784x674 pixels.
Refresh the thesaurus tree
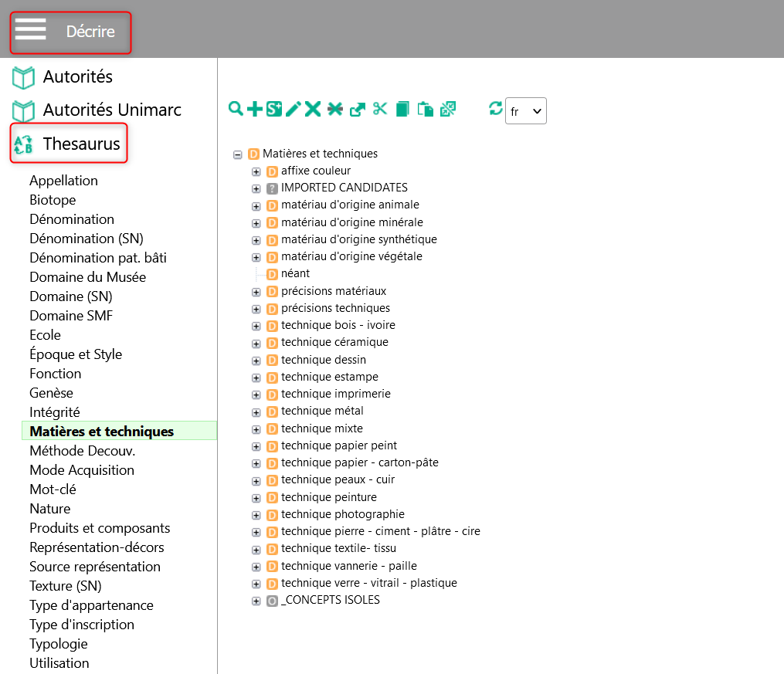(x=495, y=108)
